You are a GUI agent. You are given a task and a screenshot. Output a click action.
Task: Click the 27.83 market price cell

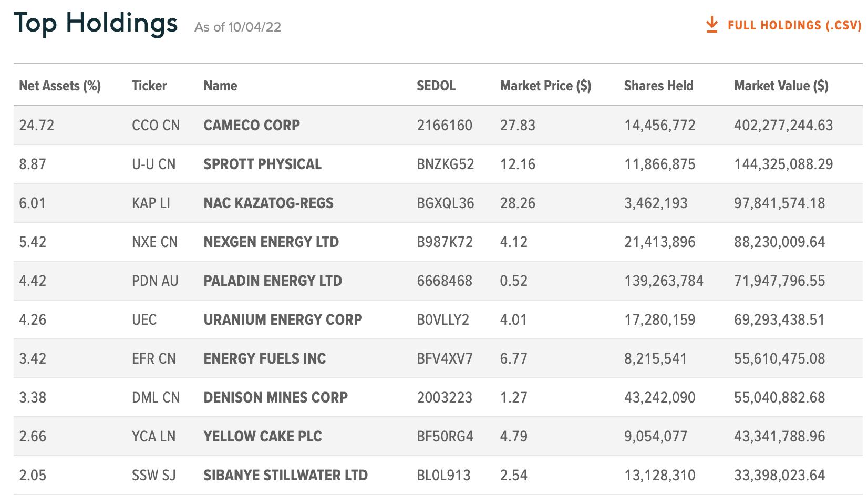pos(518,125)
